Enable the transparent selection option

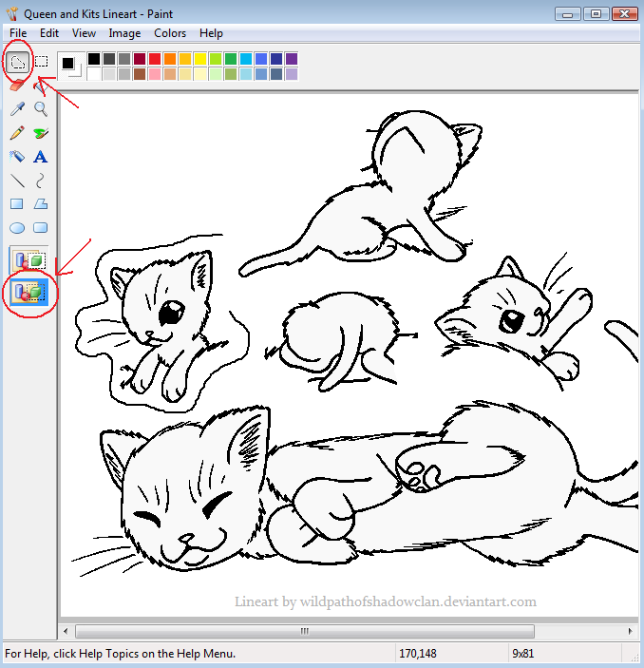28,292
